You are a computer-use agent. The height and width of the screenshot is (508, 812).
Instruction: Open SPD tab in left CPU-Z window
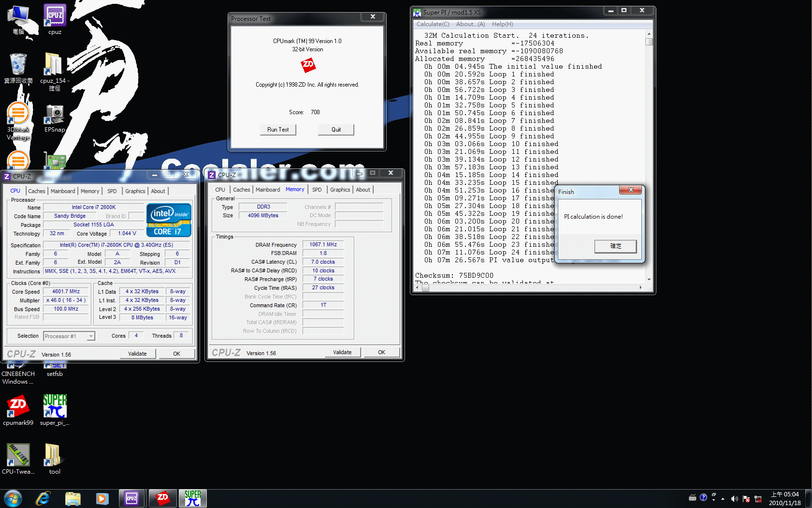point(112,191)
